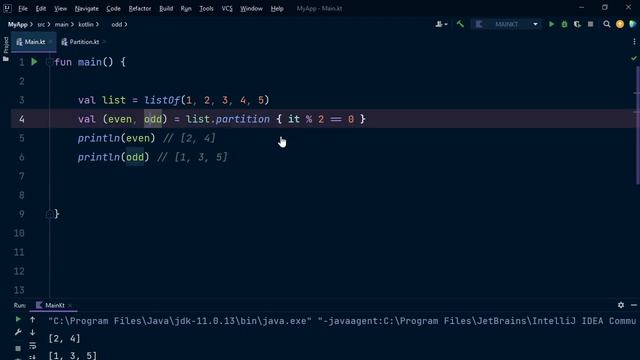Select odd breadcrumb in navigation bar
Viewport: 640px width, 360px height.
[117, 24]
